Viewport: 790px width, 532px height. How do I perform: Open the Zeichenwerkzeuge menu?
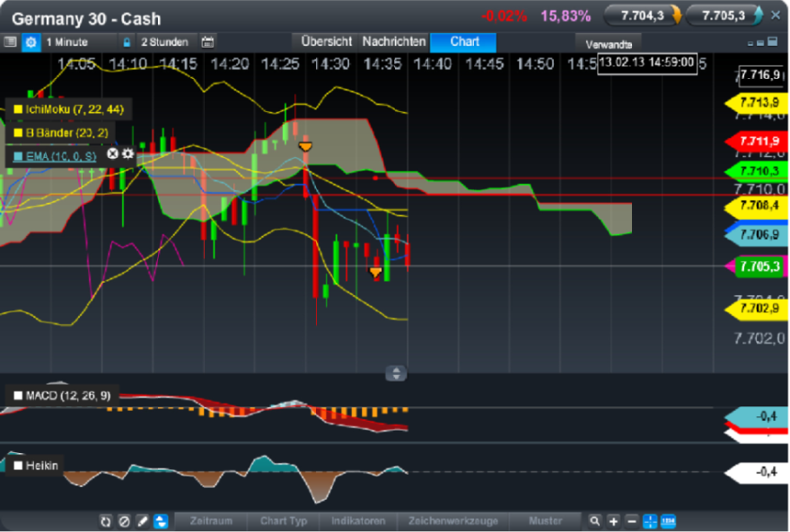(x=453, y=521)
